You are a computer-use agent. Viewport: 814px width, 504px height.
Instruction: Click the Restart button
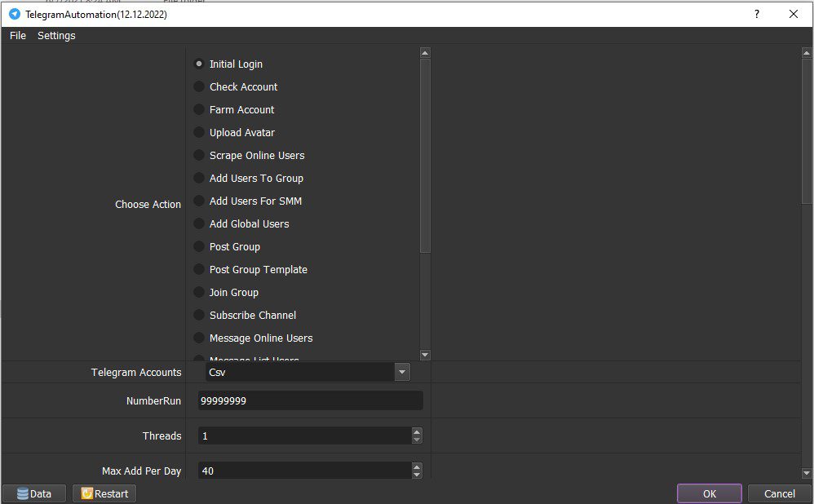click(104, 493)
